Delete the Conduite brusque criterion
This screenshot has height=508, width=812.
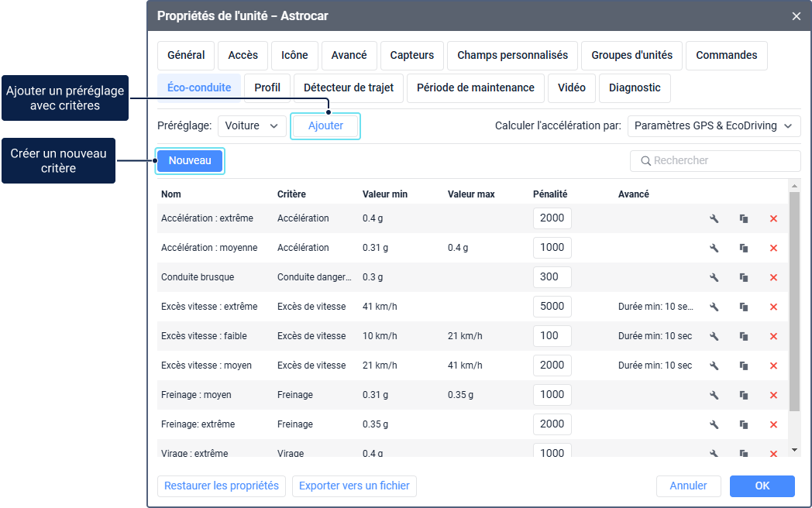(x=773, y=278)
